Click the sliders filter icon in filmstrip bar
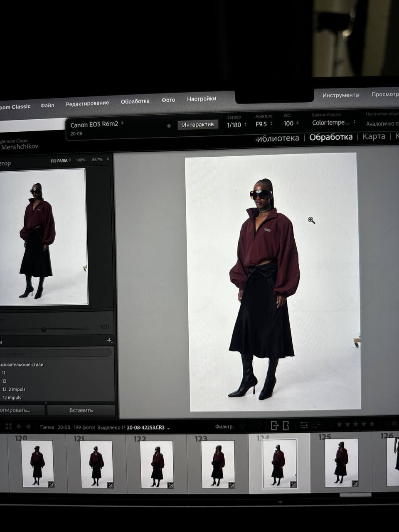Viewport: 399px width, 532px height. pos(304,425)
